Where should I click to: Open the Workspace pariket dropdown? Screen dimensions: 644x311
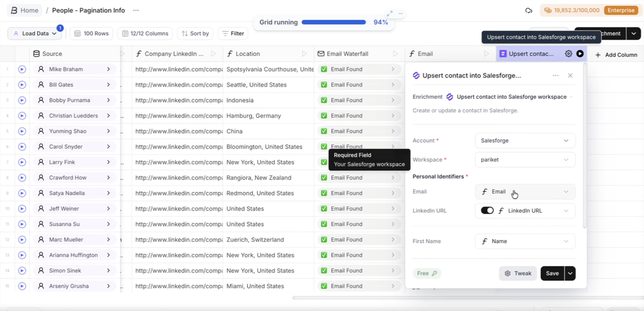(x=525, y=160)
